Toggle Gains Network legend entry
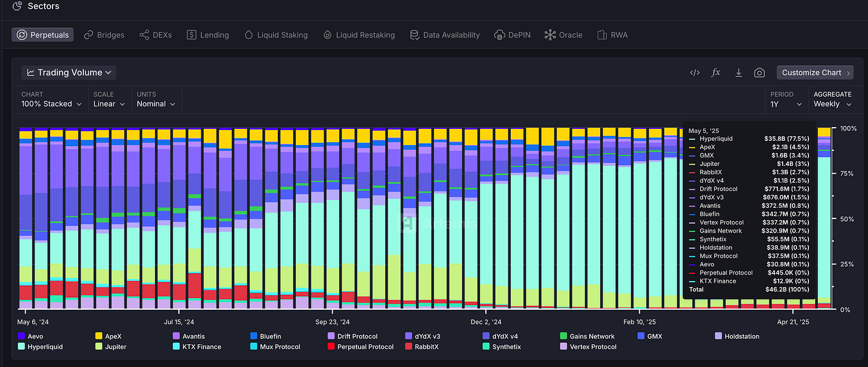 point(588,337)
